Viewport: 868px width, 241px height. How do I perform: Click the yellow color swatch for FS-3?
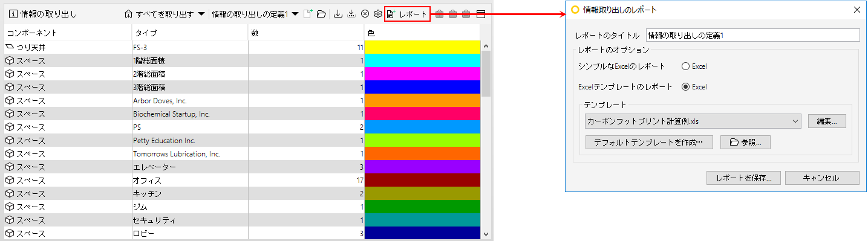tap(423, 47)
